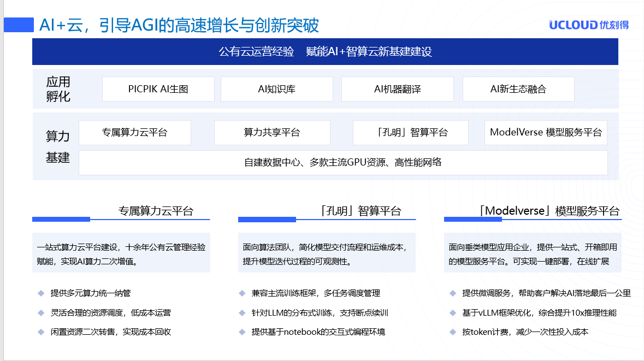
Task: Click the '应用孵化' row label
Action: coord(58,89)
